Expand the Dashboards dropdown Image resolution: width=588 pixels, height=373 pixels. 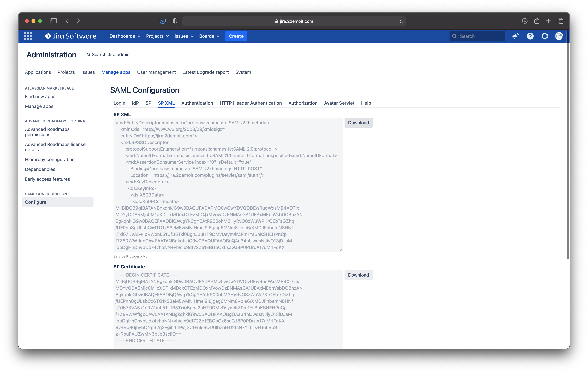coord(125,36)
